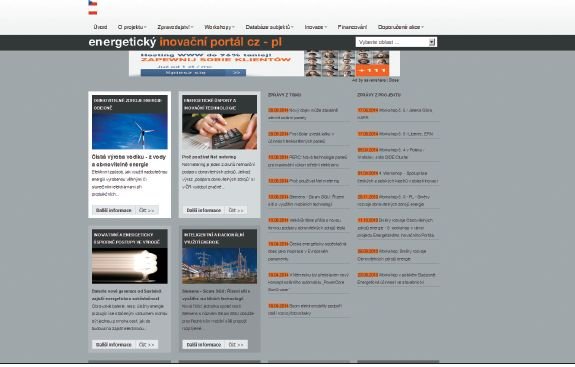The width and height of the screenshot is (575, 367).
Task: Expand the Databáze subjektů menu
Action: pos(270,27)
